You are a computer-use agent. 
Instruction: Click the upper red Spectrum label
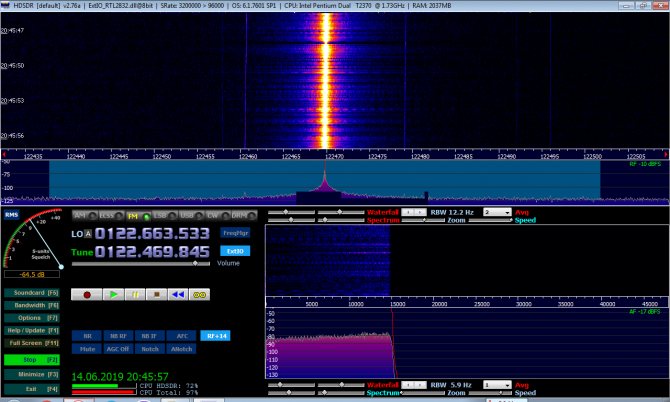click(383, 220)
